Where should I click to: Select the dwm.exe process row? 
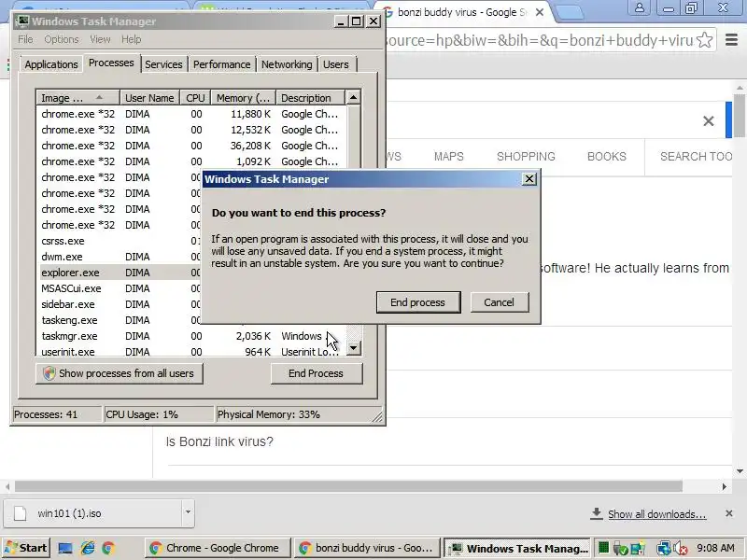click(120, 257)
